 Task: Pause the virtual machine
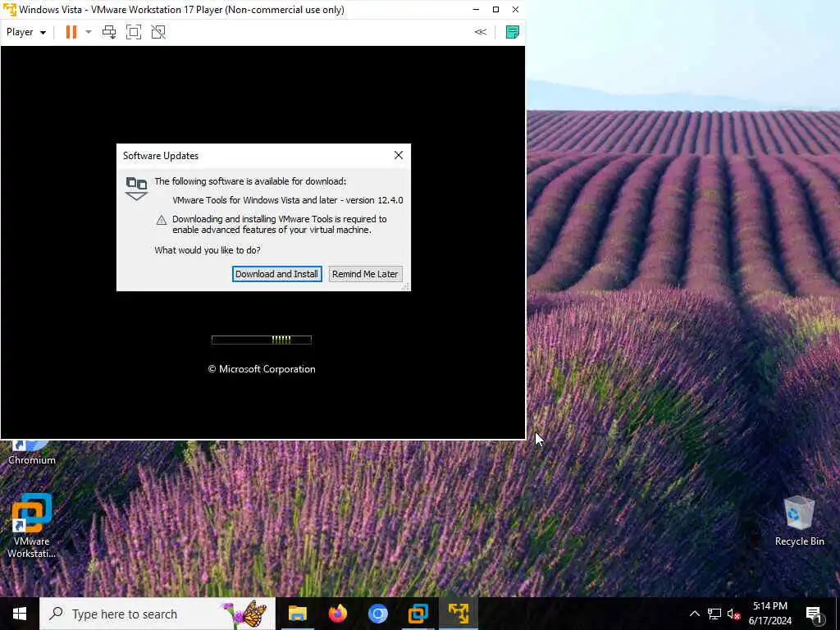(x=71, y=32)
